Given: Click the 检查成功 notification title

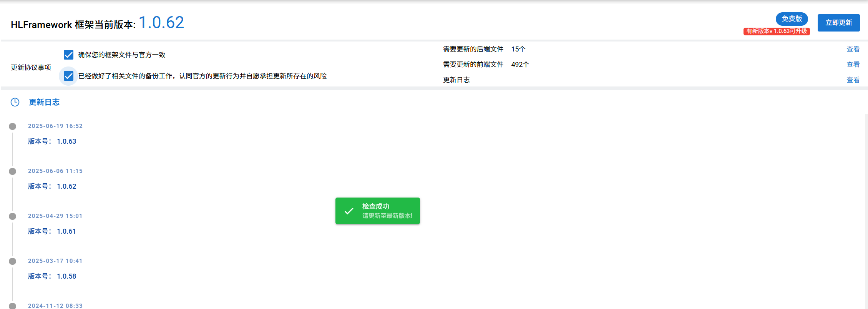Looking at the screenshot, I should pyautogui.click(x=376, y=206).
